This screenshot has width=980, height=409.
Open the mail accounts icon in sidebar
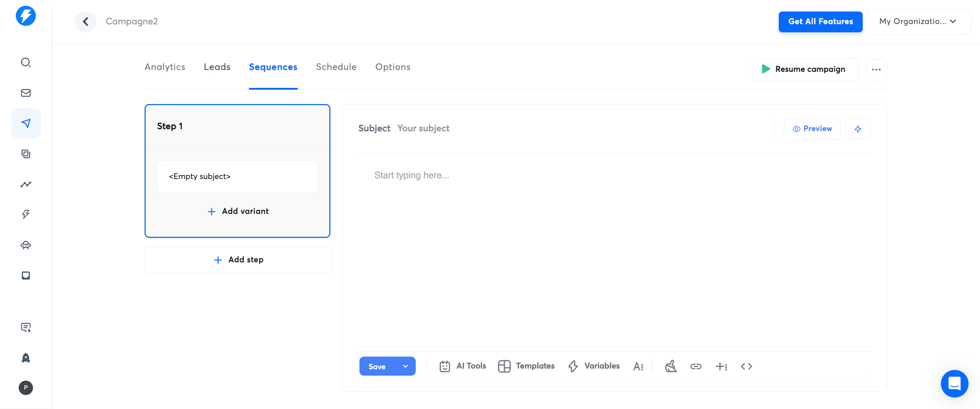25,93
